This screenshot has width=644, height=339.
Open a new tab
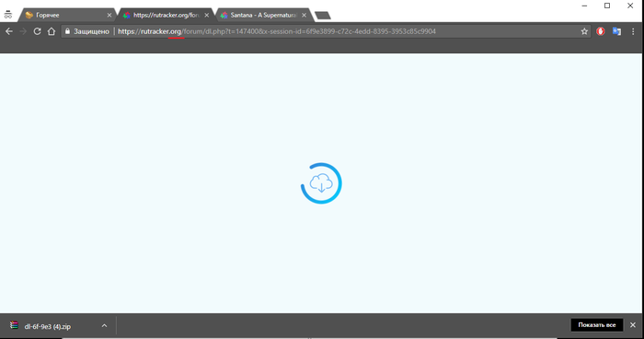pyautogui.click(x=323, y=16)
